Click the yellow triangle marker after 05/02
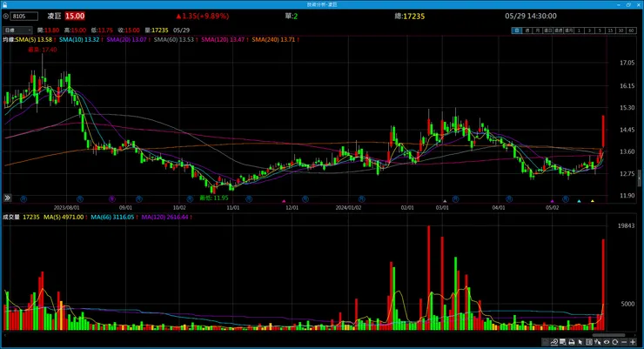Viewport: 644px width, 349px height. 593,201
